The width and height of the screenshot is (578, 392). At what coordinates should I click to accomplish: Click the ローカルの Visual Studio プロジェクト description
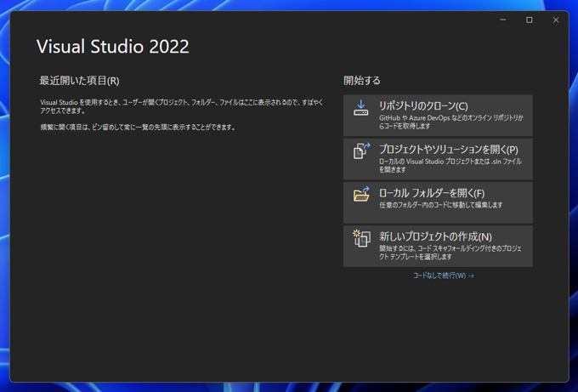point(450,165)
